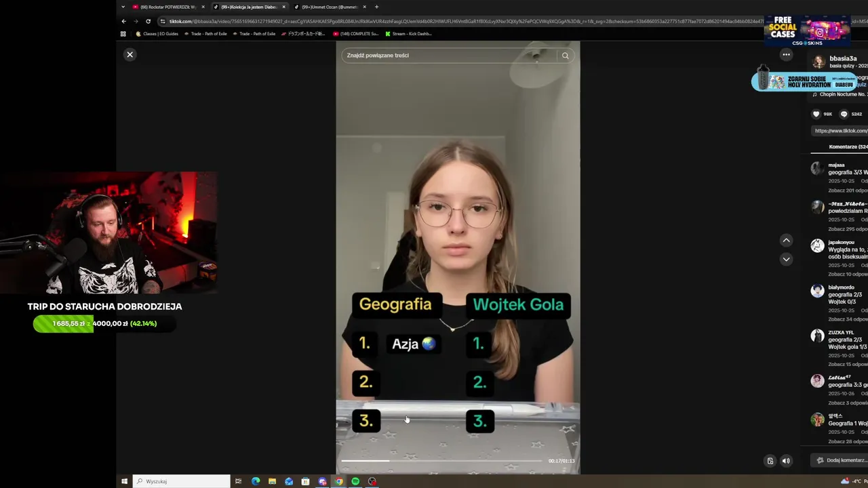Open (146) COMPLETE Su... YouTube bookmark

pyautogui.click(x=356, y=33)
